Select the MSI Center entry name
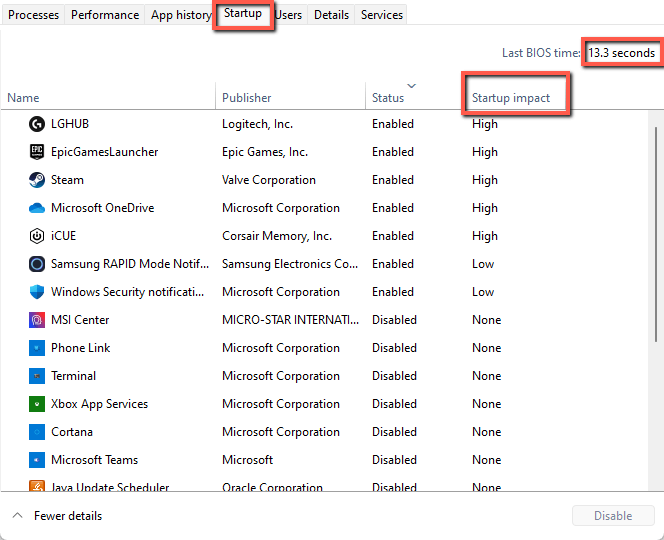The height and width of the screenshot is (540, 664). pyautogui.click(x=80, y=319)
